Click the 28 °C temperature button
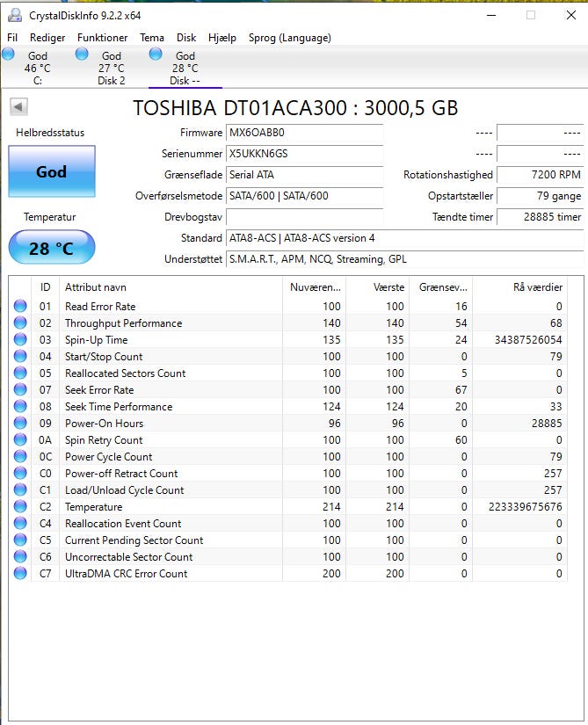Viewport: 588px width, 725px height. click(x=51, y=248)
